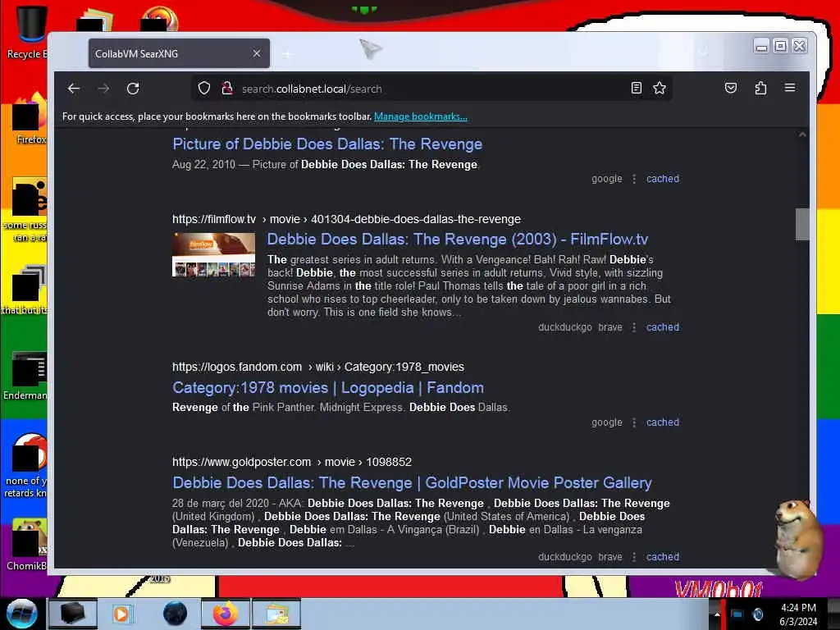Open the FilmFlow.tv result title
This screenshot has width=840, height=630.
click(x=458, y=239)
